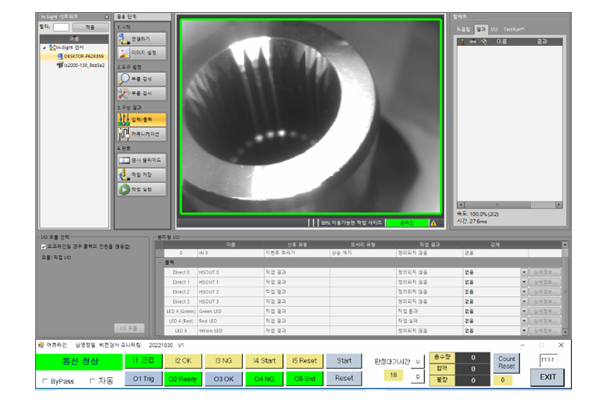
Task: Click the Count Reset button
Action: pos(507,362)
